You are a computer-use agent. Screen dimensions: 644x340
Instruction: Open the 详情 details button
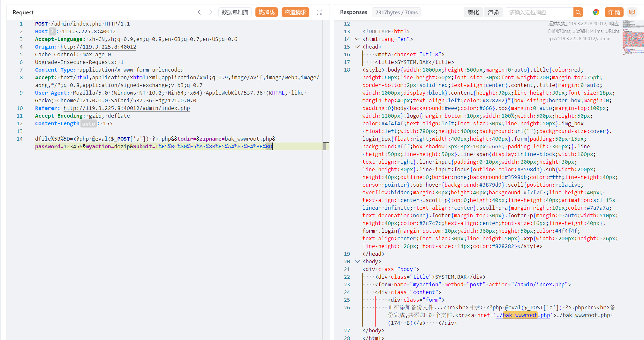pyautogui.click(x=614, y=12)
